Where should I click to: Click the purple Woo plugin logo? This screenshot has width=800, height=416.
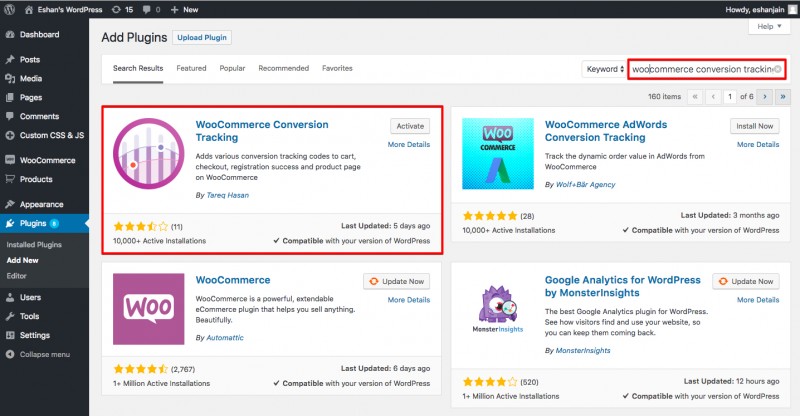148,309
